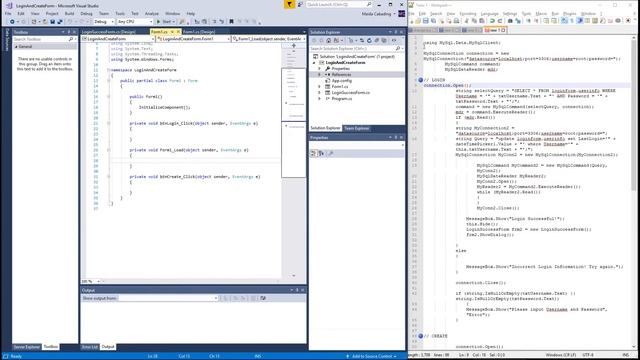Switch to Server Explorer tab

pos(27,347)
